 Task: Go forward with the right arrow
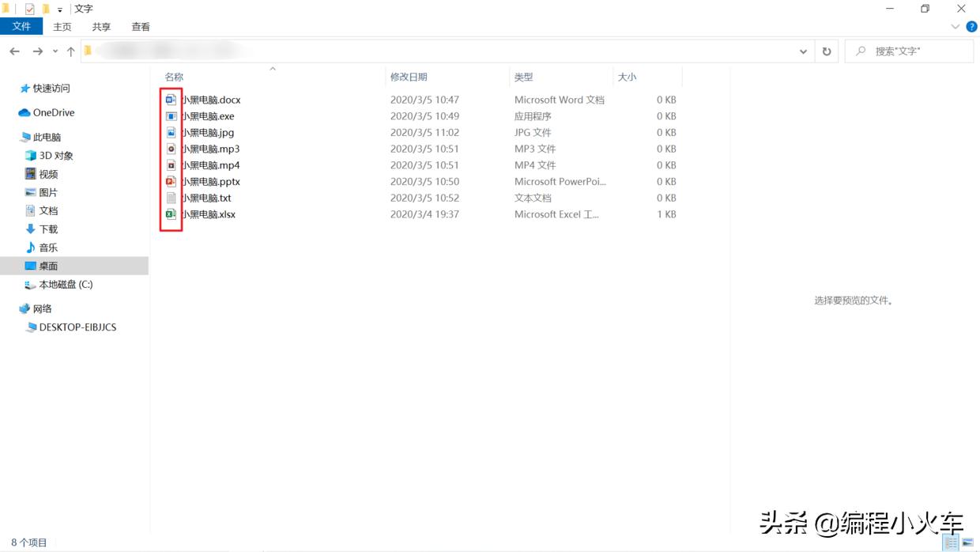37,51
